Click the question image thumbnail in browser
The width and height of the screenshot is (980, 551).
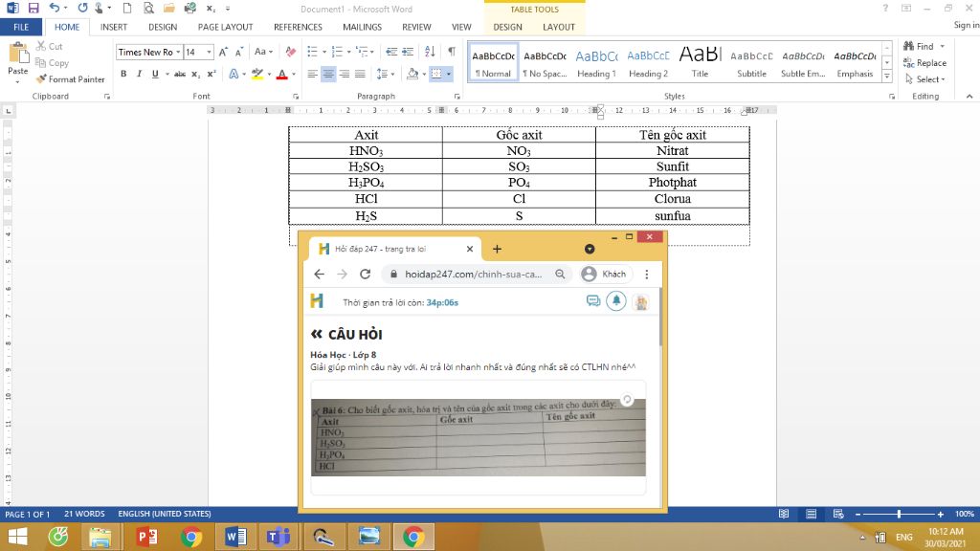click(x=479, y=437)
